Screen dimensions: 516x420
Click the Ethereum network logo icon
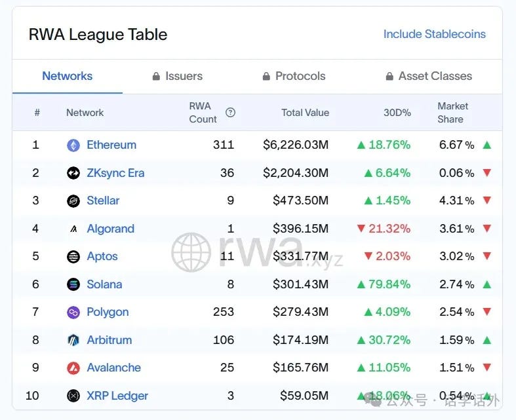(73, 145)
